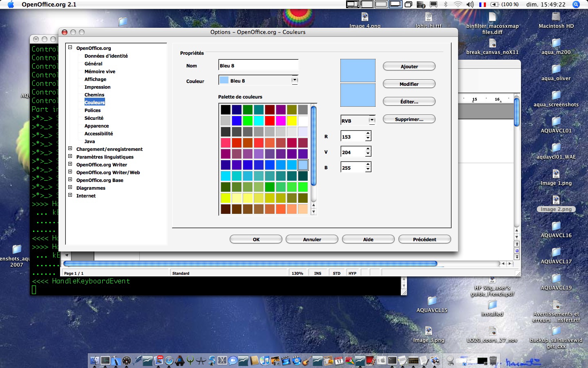Click INS mode in Writer status bar
Screen dimensions: 588x368
(x=317, y=273)
